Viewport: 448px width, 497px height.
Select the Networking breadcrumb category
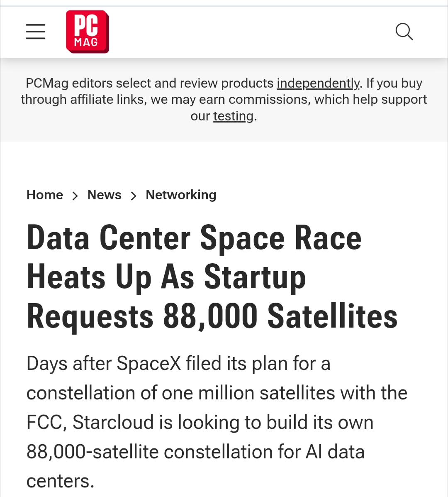click(181, 195)
